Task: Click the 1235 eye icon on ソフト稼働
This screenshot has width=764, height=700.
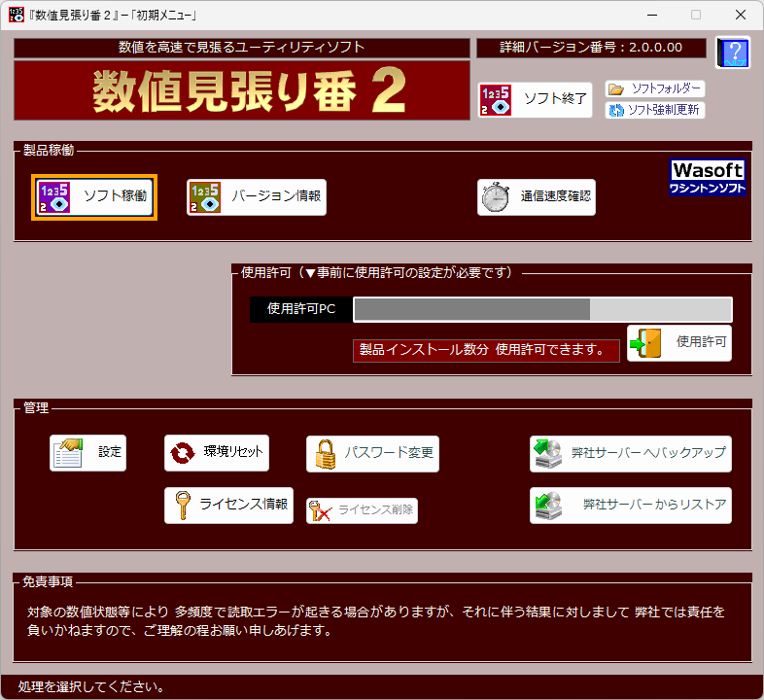Action: (x=54, y=197)
